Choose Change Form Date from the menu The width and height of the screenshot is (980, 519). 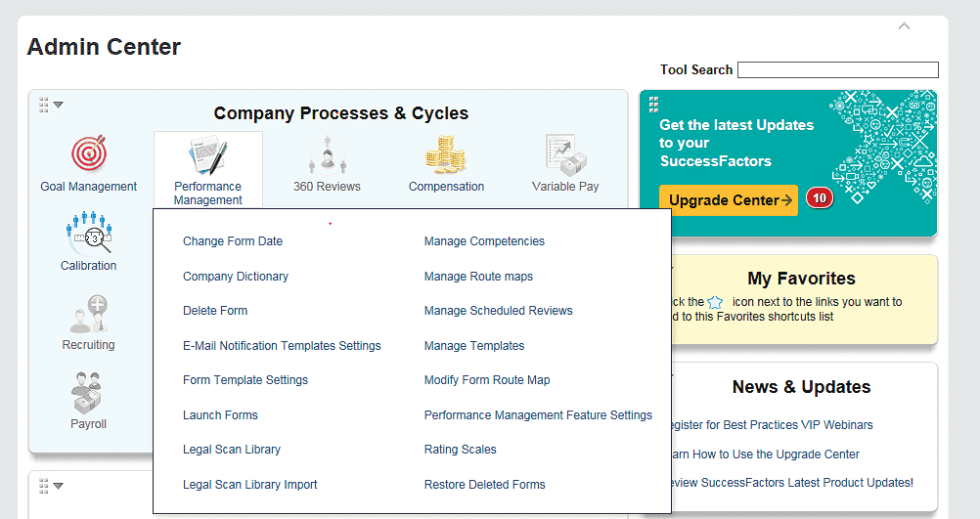click(x=233, y=241)
